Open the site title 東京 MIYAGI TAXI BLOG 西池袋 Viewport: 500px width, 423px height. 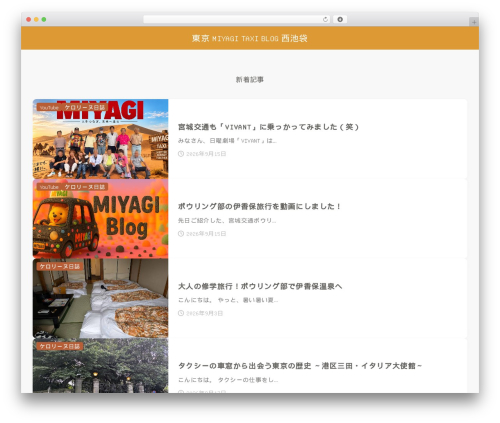(x=250, y=38)
